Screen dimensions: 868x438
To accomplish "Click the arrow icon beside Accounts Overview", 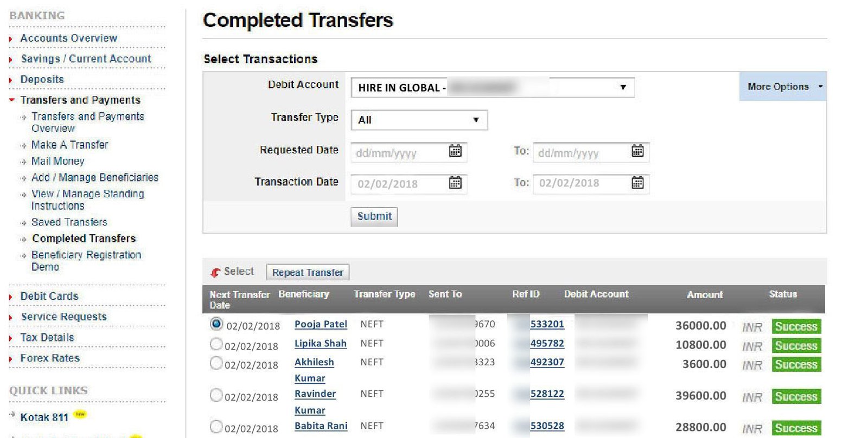I will coord(11,39).
